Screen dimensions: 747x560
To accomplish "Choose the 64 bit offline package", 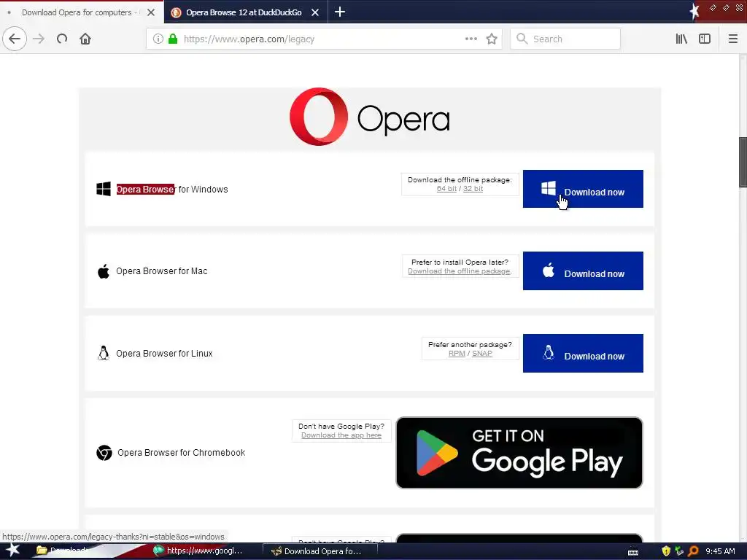I will click(x=446, y=189).
